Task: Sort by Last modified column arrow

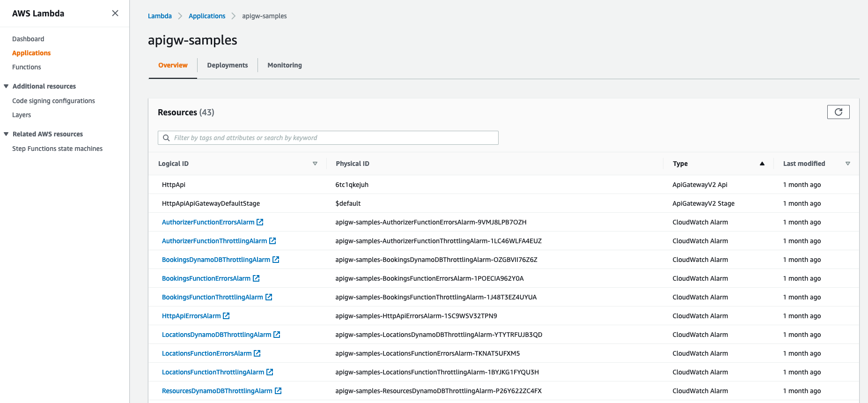Action: coord(848,164)
